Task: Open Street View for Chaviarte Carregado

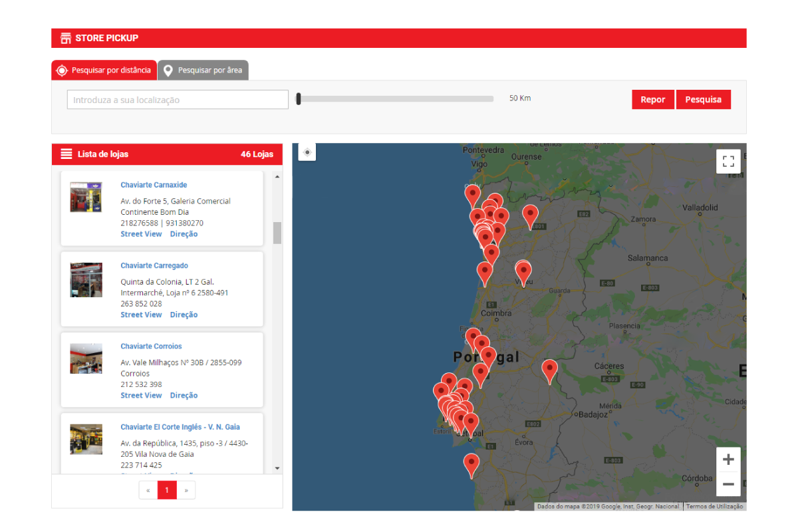Action: click(141, 315)
